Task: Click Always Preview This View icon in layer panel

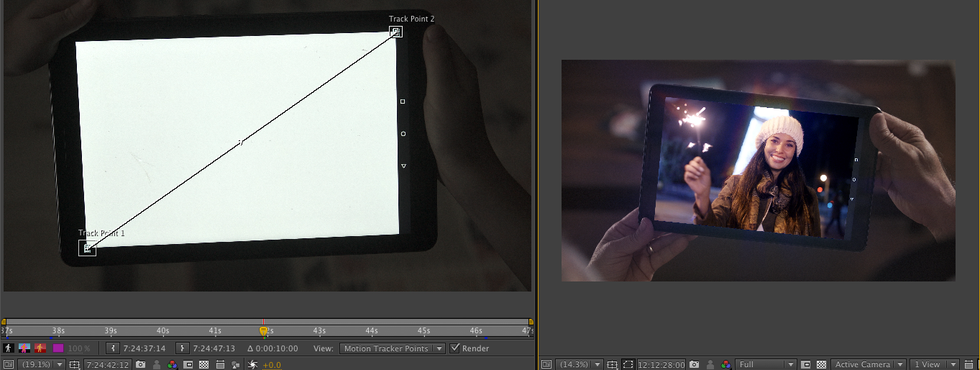Action: tap(9, 365)
